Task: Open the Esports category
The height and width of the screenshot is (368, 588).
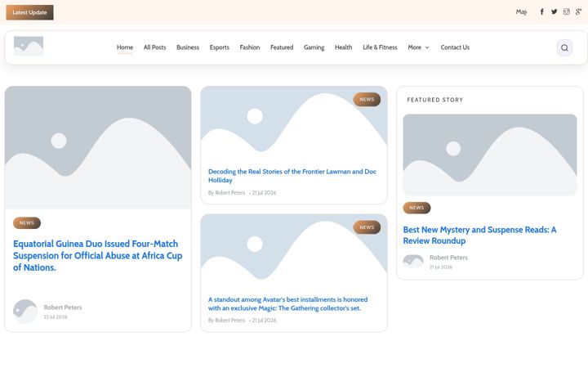Action: tap(220, 47)
